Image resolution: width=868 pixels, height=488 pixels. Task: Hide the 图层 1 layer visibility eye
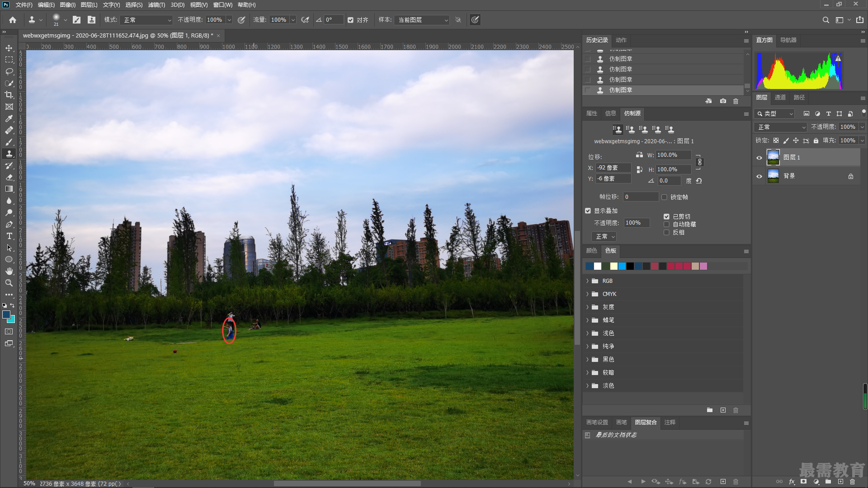coord(759,158)
